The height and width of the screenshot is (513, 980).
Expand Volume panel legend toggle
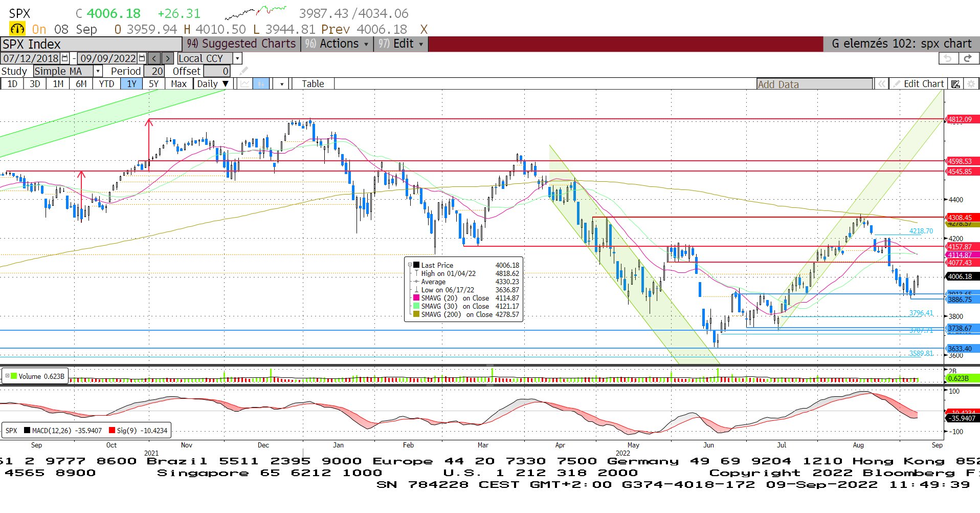(7, 376)
